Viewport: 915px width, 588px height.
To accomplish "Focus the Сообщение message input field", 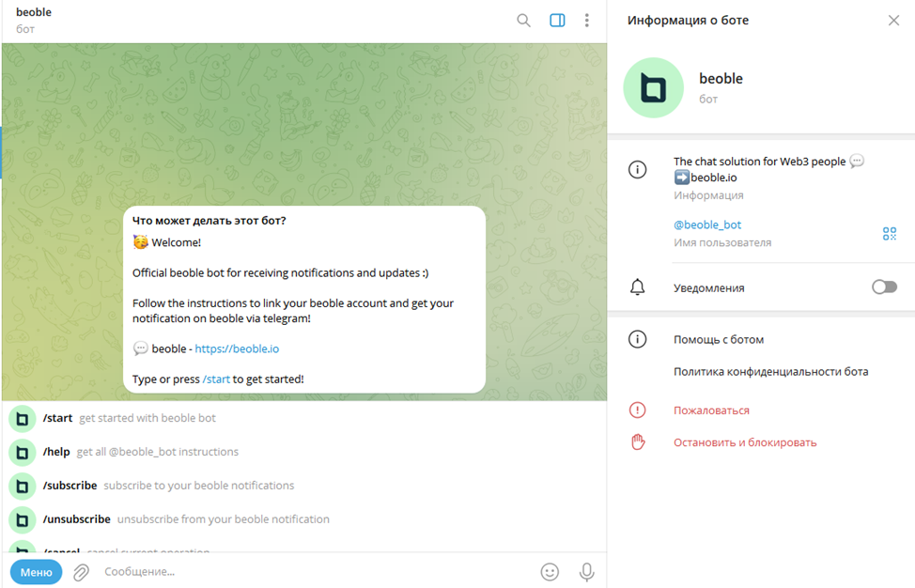I will [x=315, y=572].
